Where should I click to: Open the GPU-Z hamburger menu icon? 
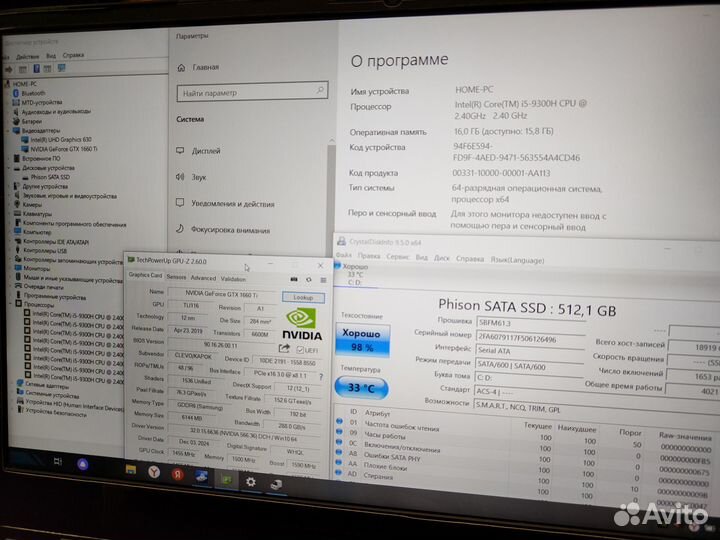[321, 278]
